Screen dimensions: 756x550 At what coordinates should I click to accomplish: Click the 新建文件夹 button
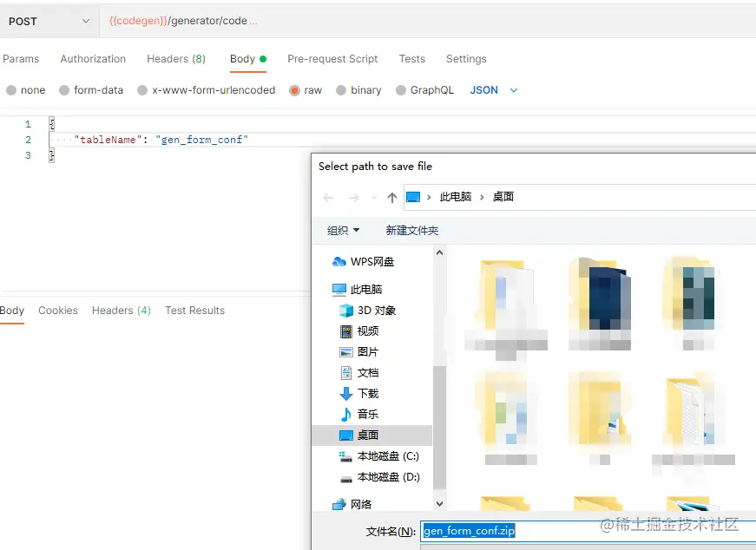411,231
